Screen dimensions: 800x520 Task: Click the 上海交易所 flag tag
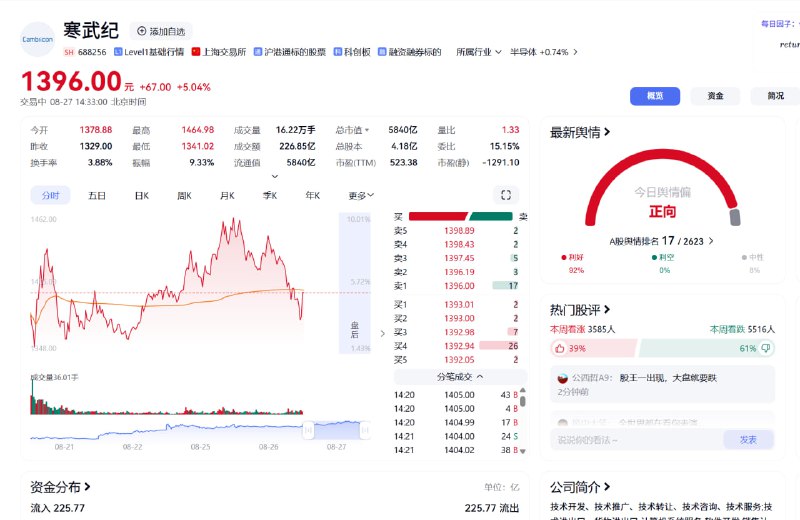pos(219,52)
